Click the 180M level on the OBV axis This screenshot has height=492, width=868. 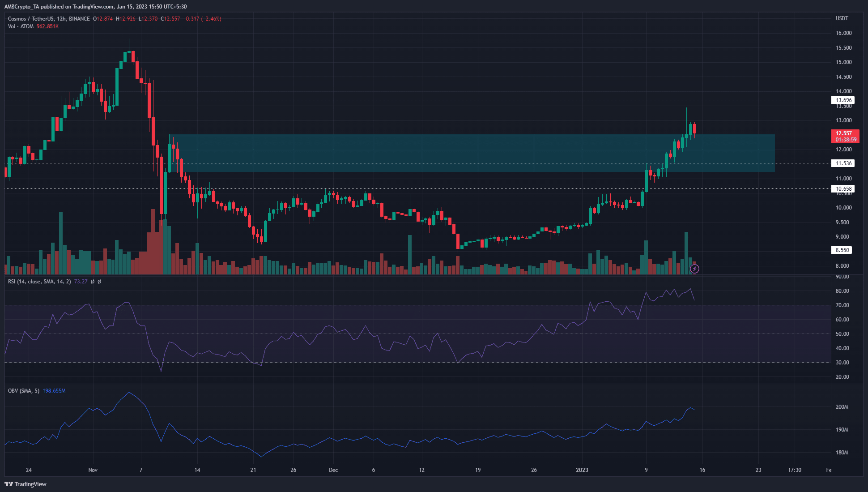(x=842, y=453)
